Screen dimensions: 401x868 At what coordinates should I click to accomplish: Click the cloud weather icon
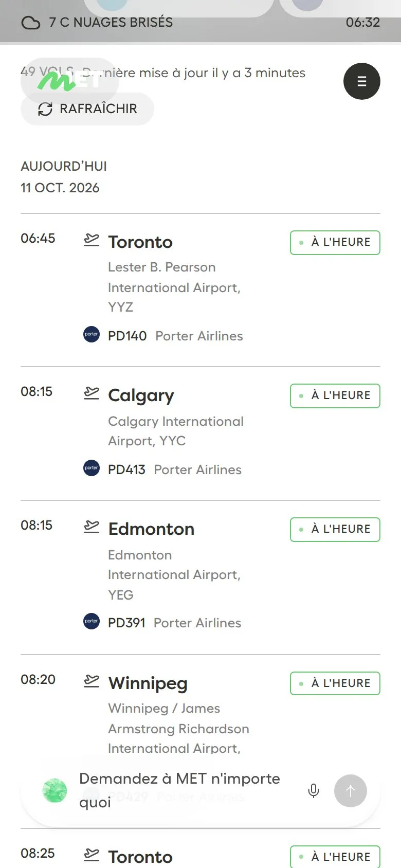point(31,23)
